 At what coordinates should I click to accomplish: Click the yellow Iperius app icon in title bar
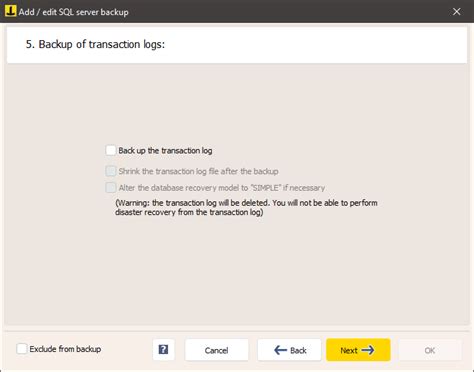tap(10, 11)
